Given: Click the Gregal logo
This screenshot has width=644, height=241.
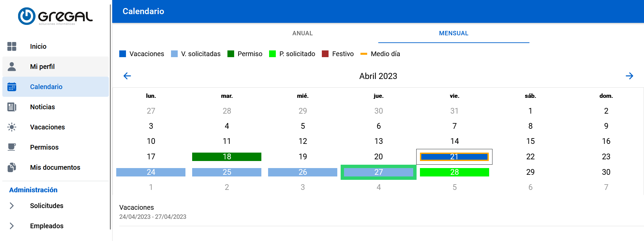Looking at the screenshot, I should [x=55, y=16].
